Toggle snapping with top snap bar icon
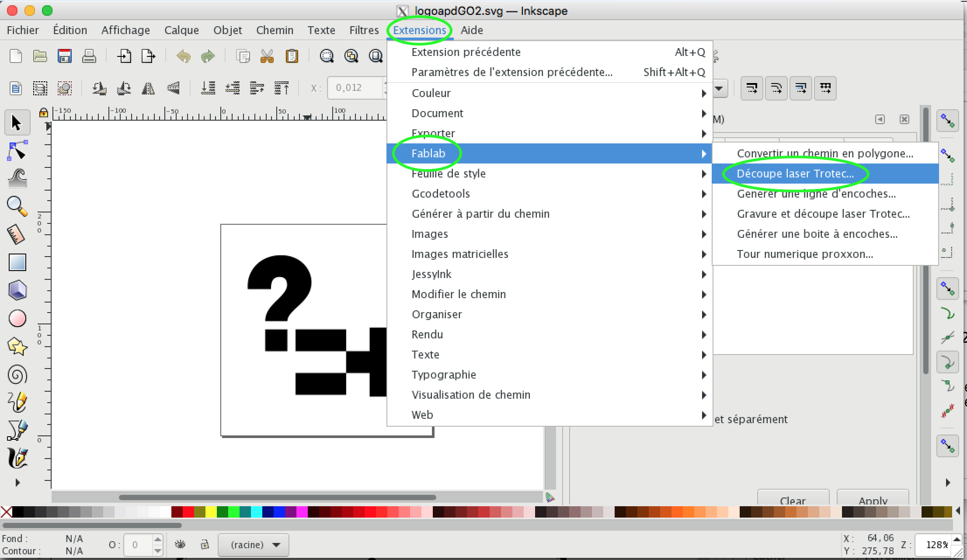 pyautogui.click(x=948, y=121)
